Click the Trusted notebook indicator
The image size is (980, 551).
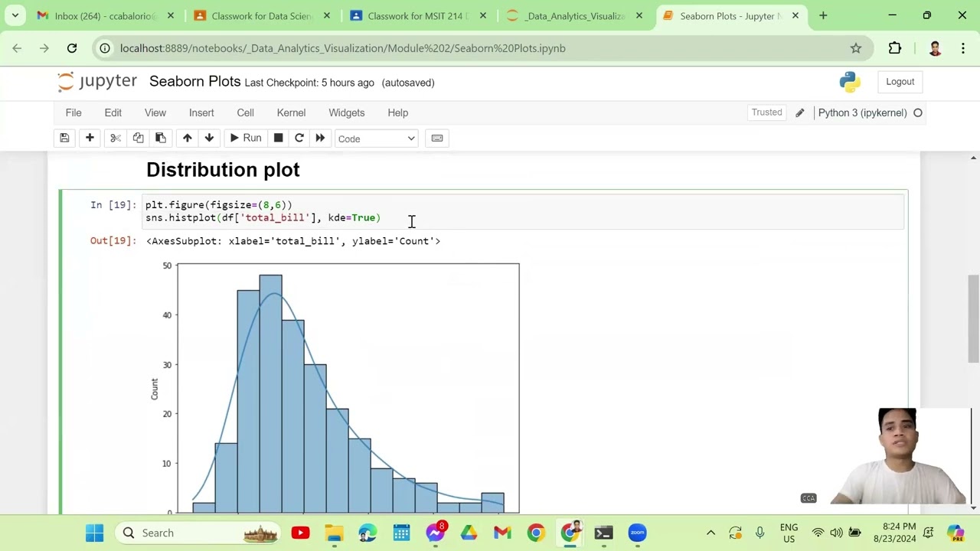(x=767, y=112)
